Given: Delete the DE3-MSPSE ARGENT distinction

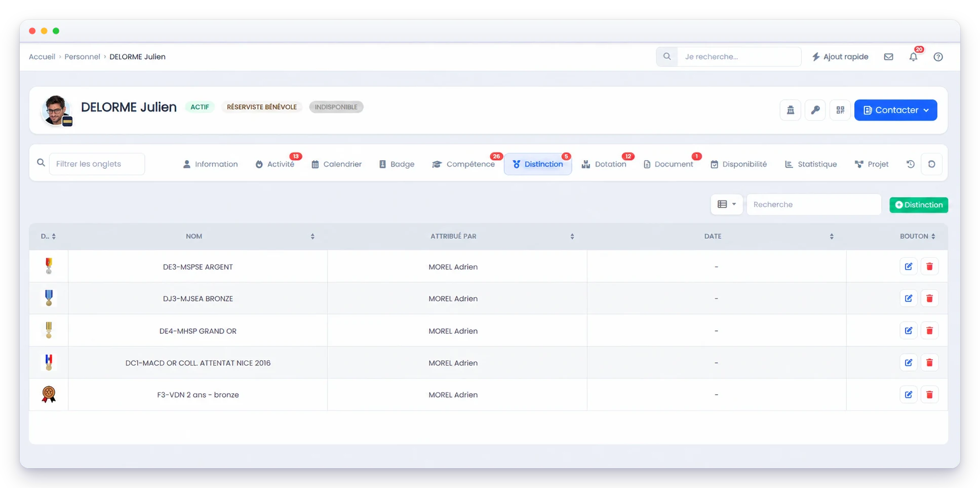Looking at the screenshot, I should coord(929,267).
